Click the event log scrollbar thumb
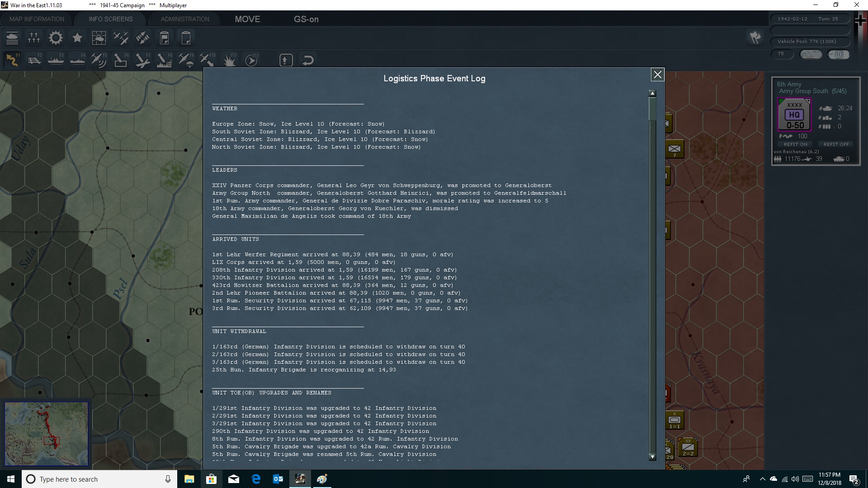868x488 pixels. click(x=652, y=108)
